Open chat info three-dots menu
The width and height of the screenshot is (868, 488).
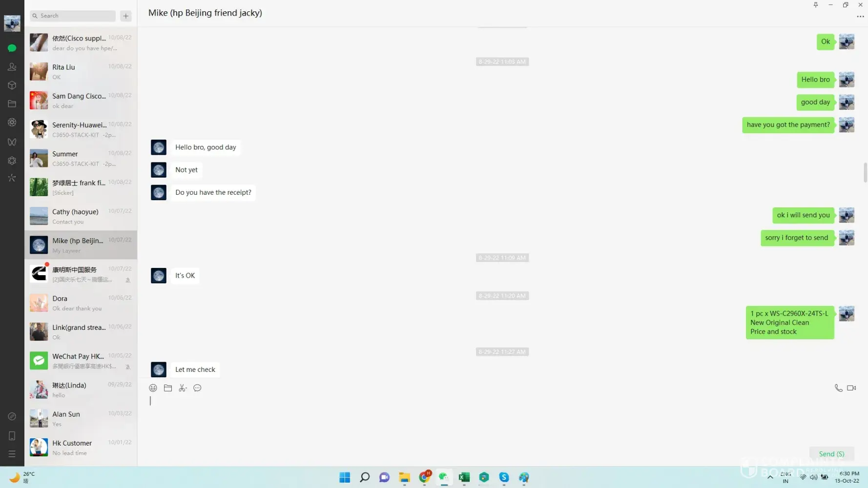pyautogui.click(x=860, y=17)
